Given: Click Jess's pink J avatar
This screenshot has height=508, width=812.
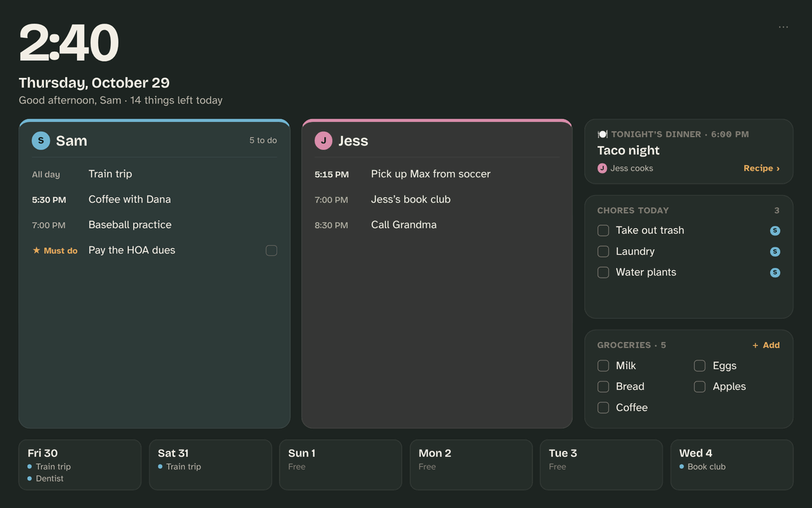Looking at the screenshot, I should (x=323, y=141).
